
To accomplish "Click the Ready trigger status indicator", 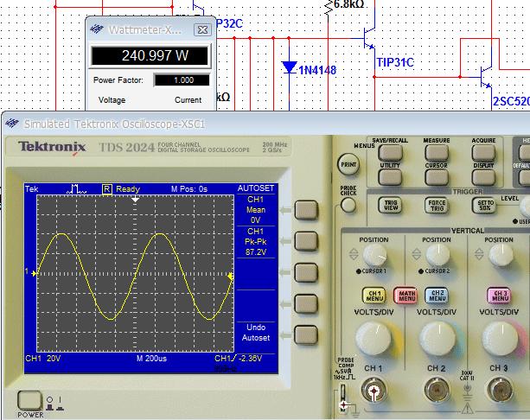I will [x=128, y=189].
